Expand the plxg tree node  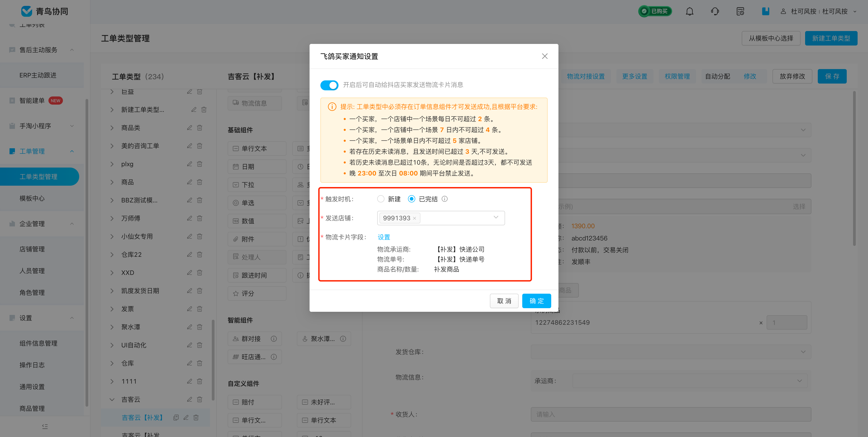pos(112,164)
